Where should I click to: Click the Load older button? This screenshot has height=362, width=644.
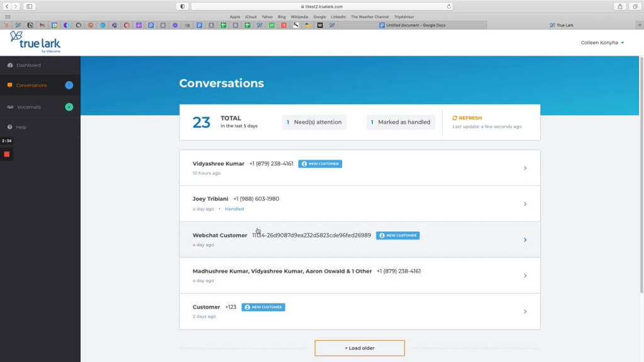(359, 348)
